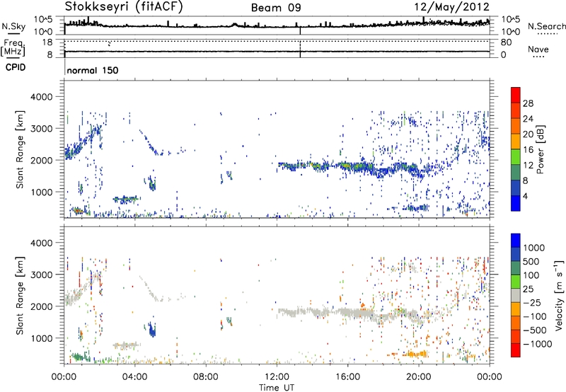The height and width of the screenshot is (392, 566).
Task: Click the "Time UT" axis title
Action: click(277, 388)
